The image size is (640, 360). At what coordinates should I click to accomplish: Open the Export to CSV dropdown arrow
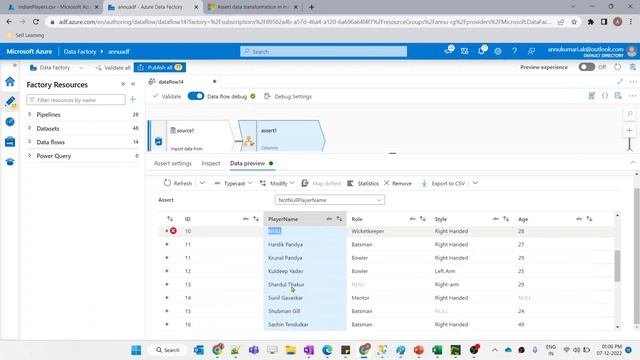pyautogui.click(x=475, y=183)
